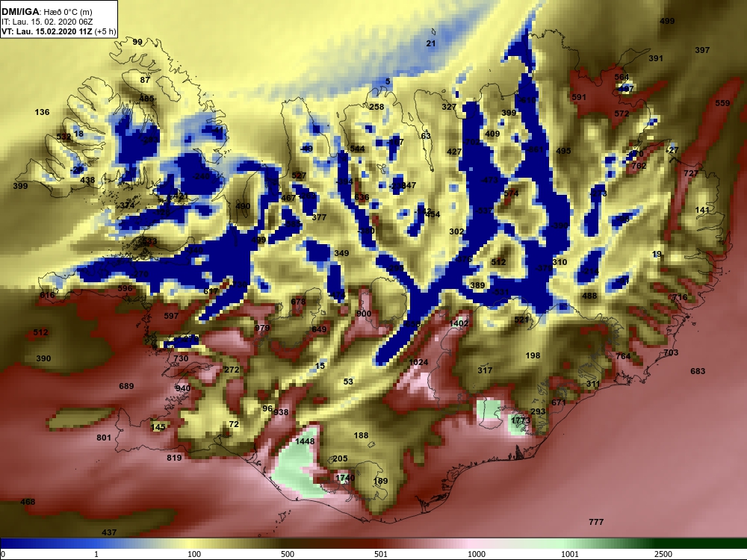Image resolution: width=747 pixels, height=560 pixels.
Task: Click the map value '327'
Action: (x=449, y=107)
